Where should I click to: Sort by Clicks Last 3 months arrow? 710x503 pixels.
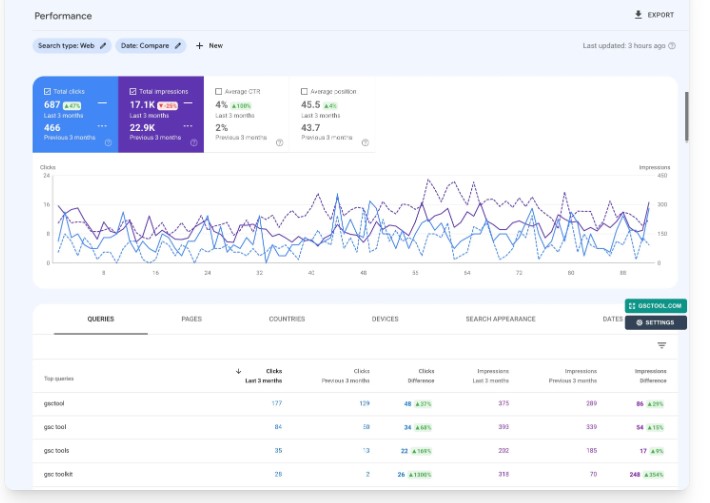pos(238,371)
